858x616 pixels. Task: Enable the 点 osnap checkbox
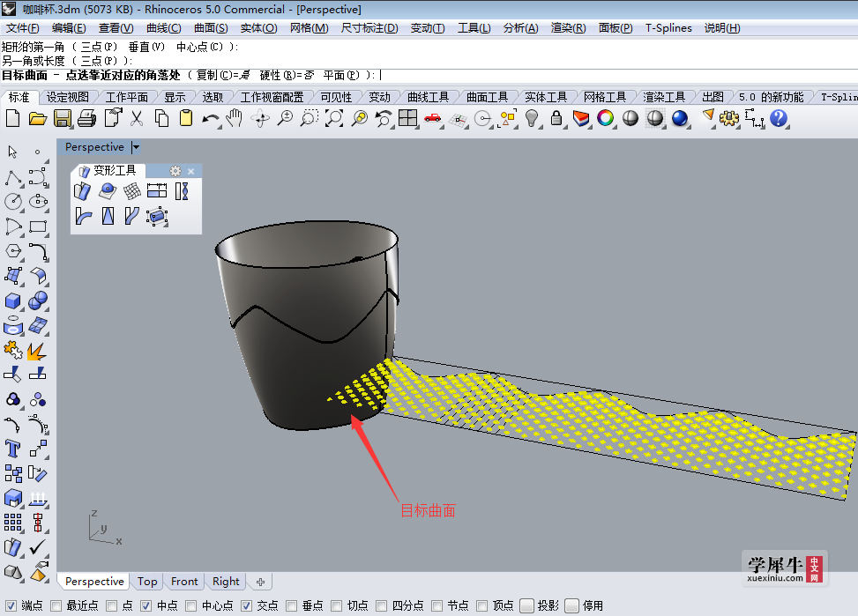tap(112, 605)
